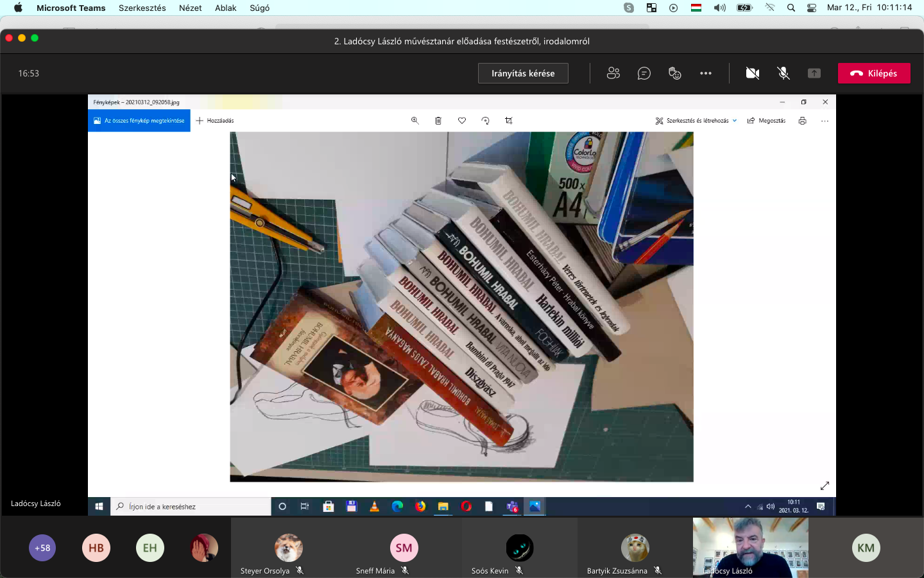Click the heart favorite icon in Photos

(462, 121)
